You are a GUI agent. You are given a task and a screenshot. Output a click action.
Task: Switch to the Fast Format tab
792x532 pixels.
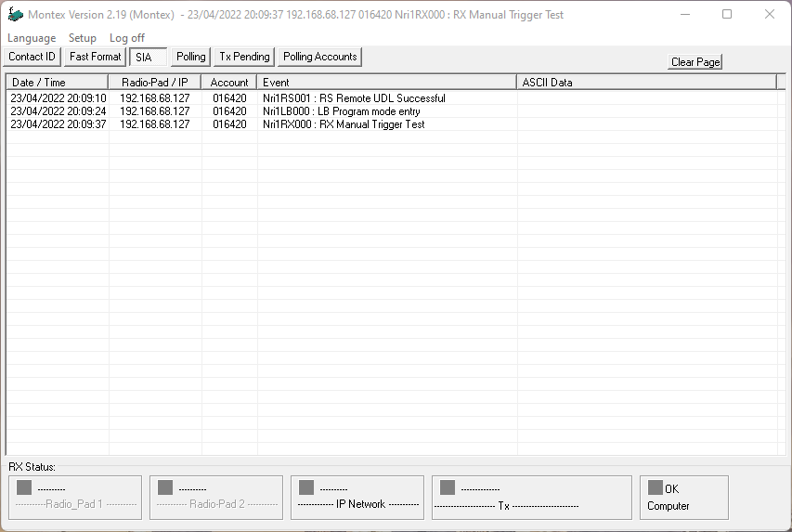pyautogui.click(x=96, y=57)
